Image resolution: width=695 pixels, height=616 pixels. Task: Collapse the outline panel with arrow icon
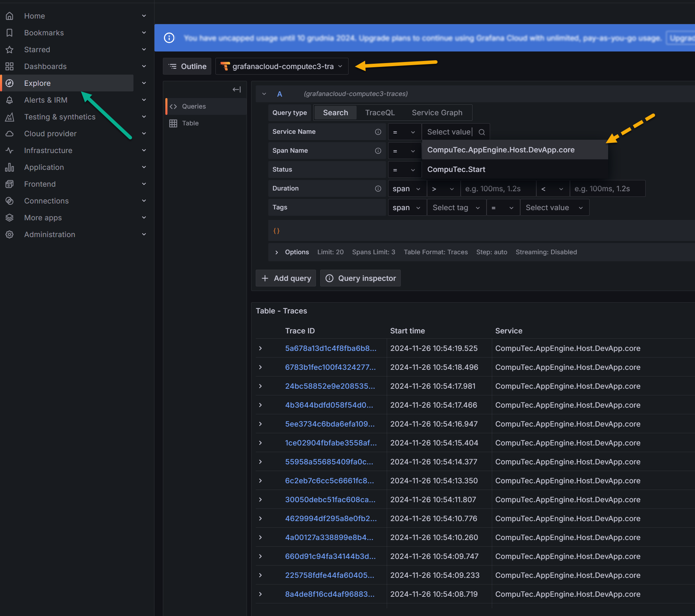[x=237, y=90]
